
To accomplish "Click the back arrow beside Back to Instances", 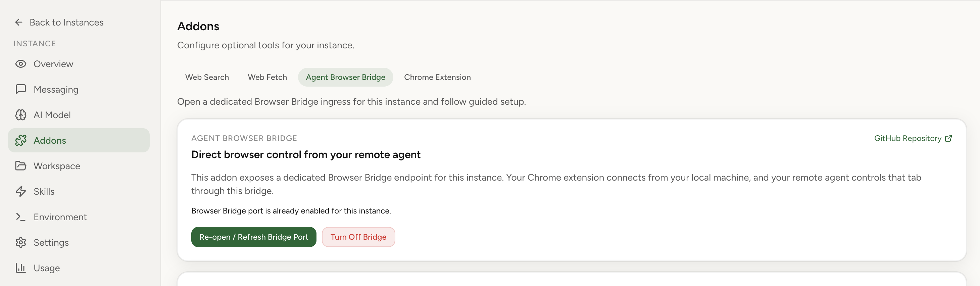I will point(19,22).
